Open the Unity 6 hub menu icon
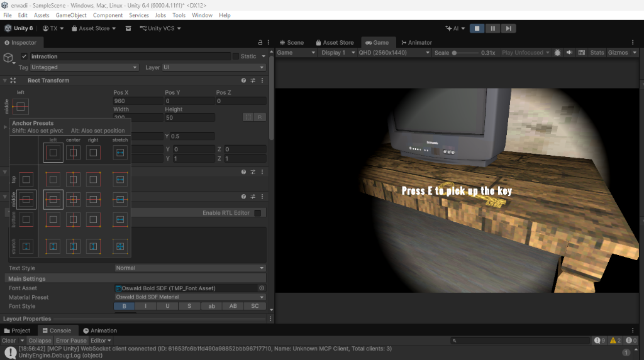The height and width of the screenshot is (360, 644). click(8, 28)
